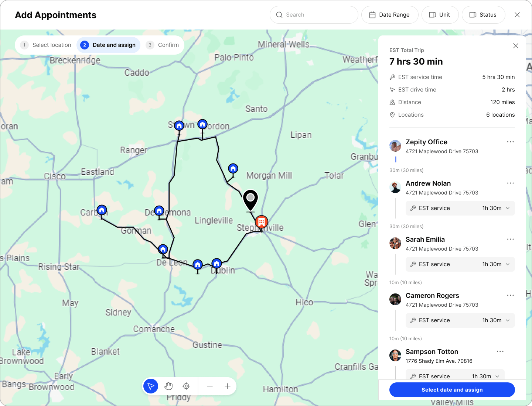The width and height of the screenshot is (532, 406).
Task: Open Zepity Office more options menu
Action: point(510,142)
